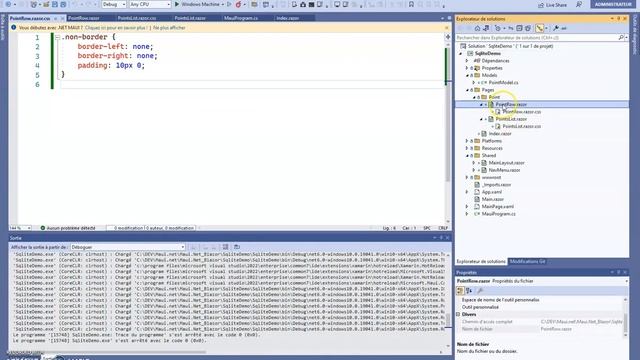Click the Solution Explorer search field
Image resolution: width=640 pixels, height=360 pixels.
537,38
